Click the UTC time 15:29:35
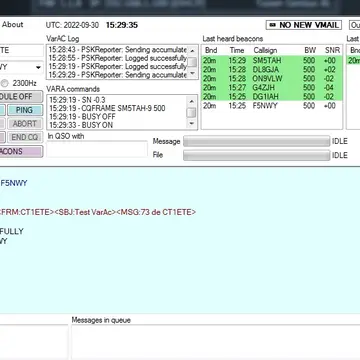 coord(122,25)
